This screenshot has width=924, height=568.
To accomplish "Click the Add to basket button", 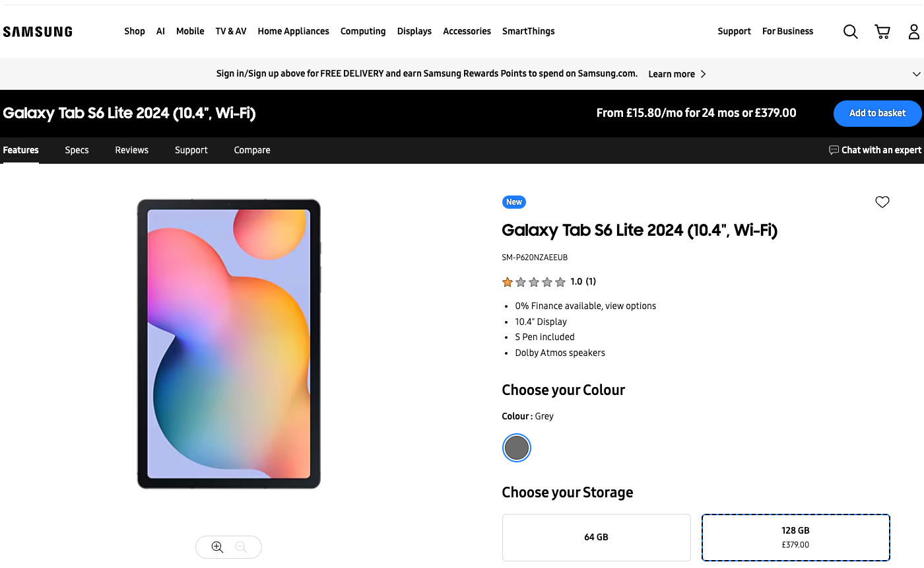I will (x=877, y=113).
